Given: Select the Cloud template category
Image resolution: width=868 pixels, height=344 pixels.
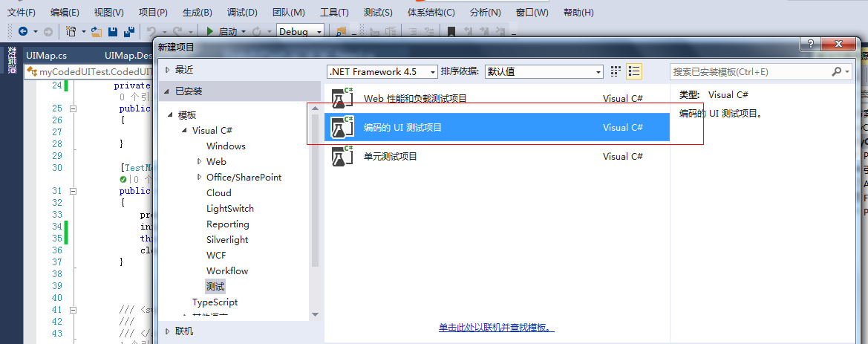Looking at the screenshot, I should (x=218, y=192).
